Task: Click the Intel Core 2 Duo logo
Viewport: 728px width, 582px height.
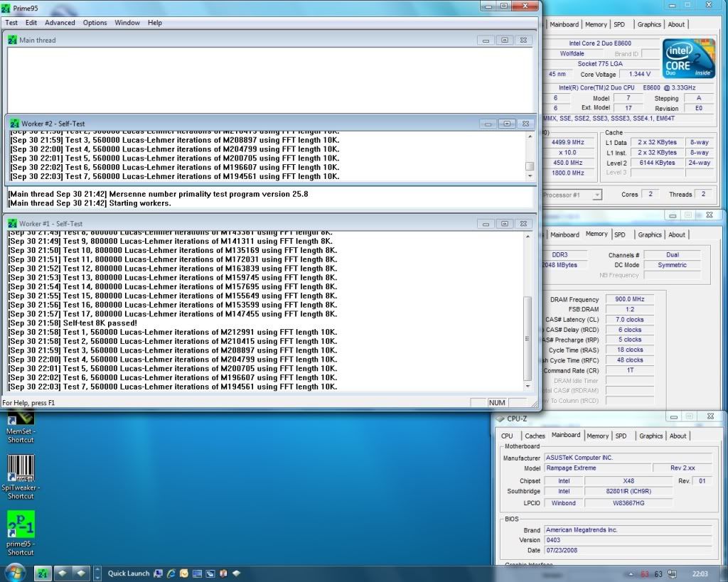Action: tap(688, 59)
